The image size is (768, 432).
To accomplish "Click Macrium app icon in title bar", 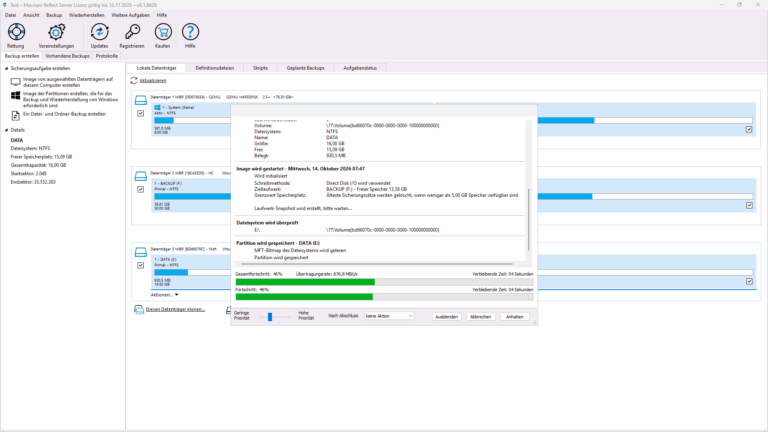I will click(4, 5).
